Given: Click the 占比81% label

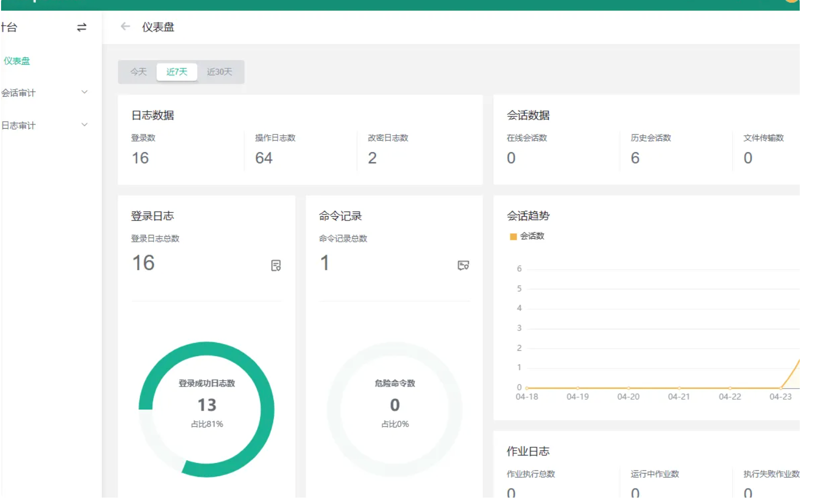Looking at the screenshot, I should (x=207, y=424).
